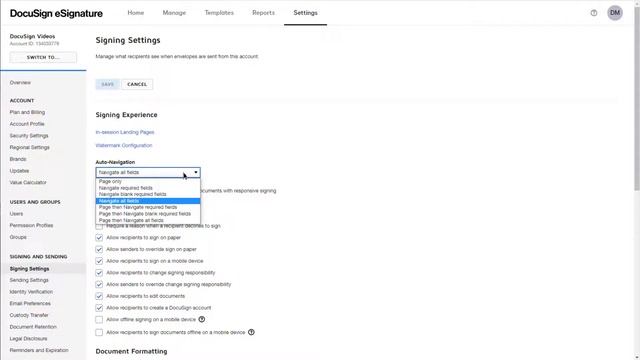Open Value Calculator in sidebar
The height and width of the screenshot is (360, 640).
click(x=28, y=182)
